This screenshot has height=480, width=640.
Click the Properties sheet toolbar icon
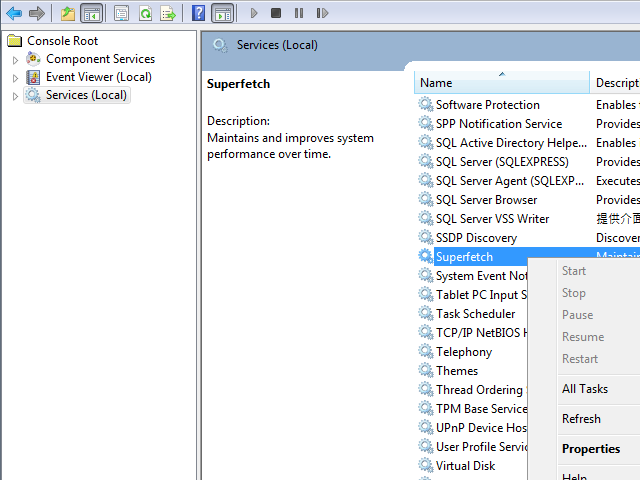121,13
